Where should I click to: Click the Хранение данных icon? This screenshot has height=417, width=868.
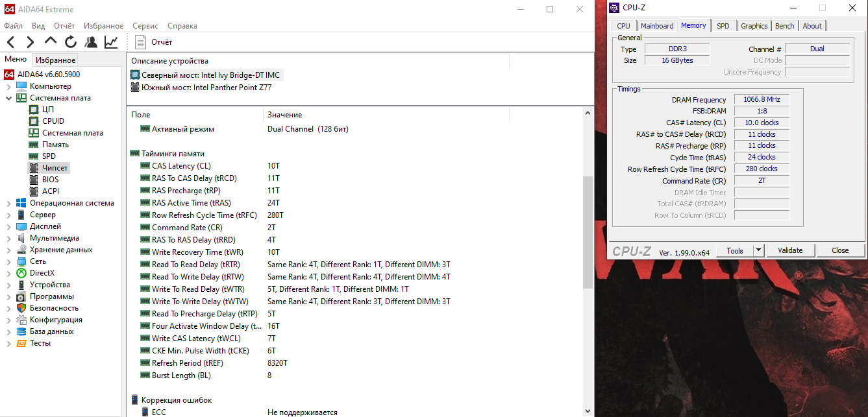click(21, 250)
